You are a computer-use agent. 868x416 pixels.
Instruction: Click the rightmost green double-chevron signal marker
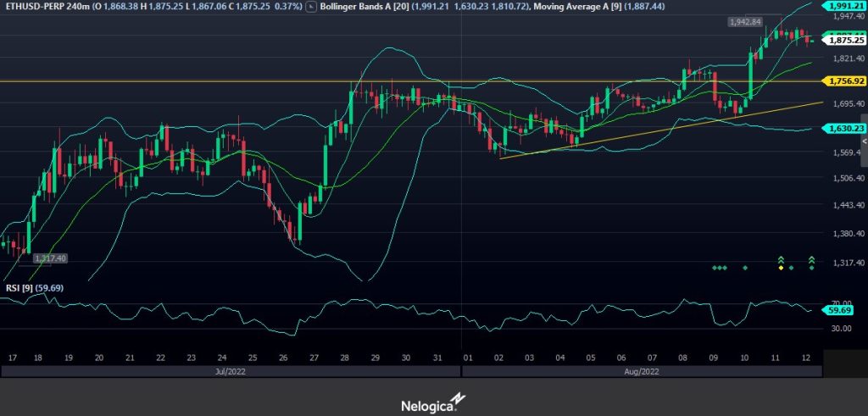tap(811, 258)
